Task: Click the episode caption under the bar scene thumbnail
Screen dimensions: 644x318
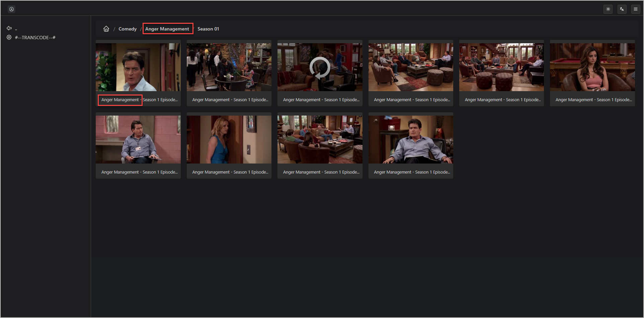Action: coord(230,100)
